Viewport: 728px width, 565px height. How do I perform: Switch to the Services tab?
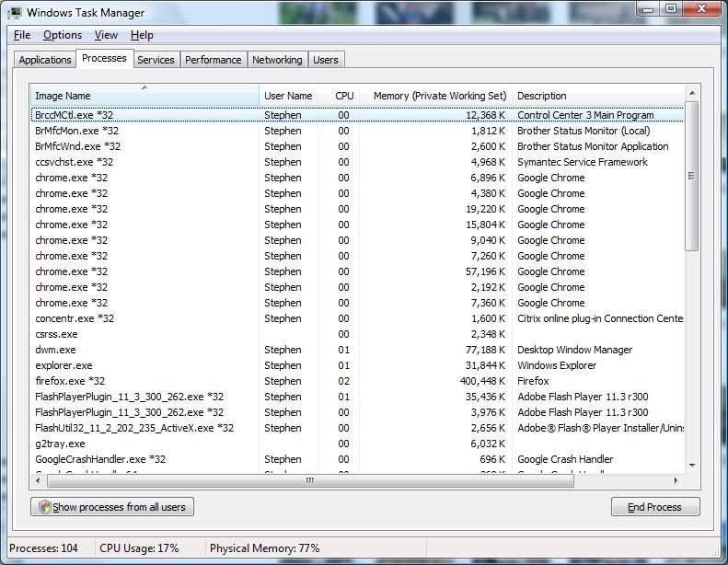[x=156, y=60]
